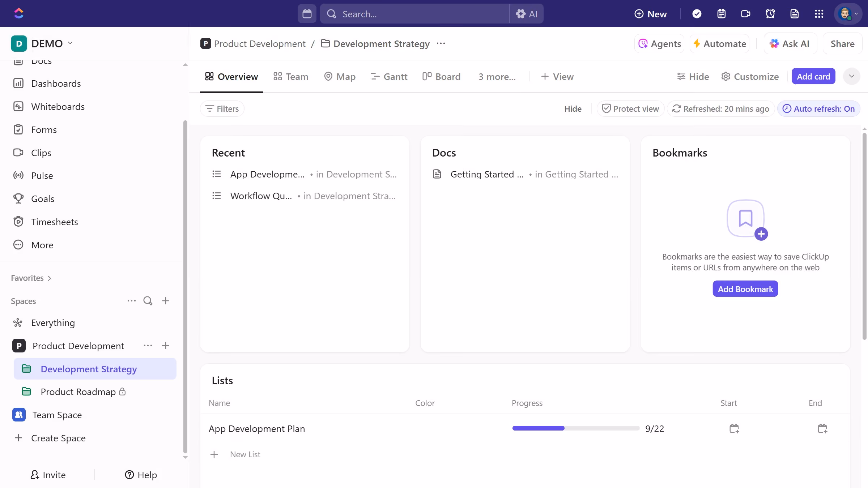The width and height of the screenshot is (868, 488).
Task: Set end date for App Development Plan
Action: pyautogui.click(x=822, y=428)
